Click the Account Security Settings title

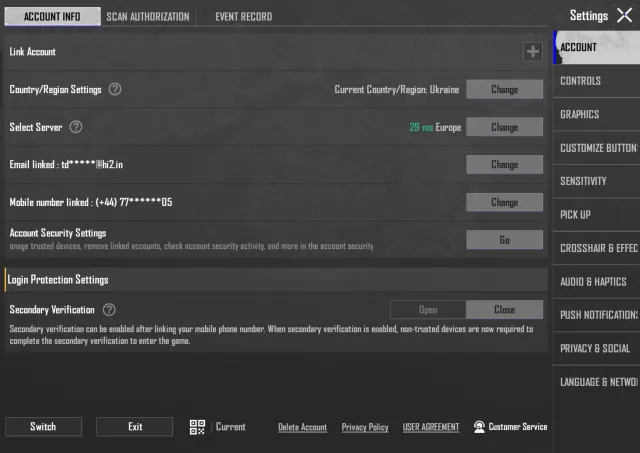(x=58, y=233)
